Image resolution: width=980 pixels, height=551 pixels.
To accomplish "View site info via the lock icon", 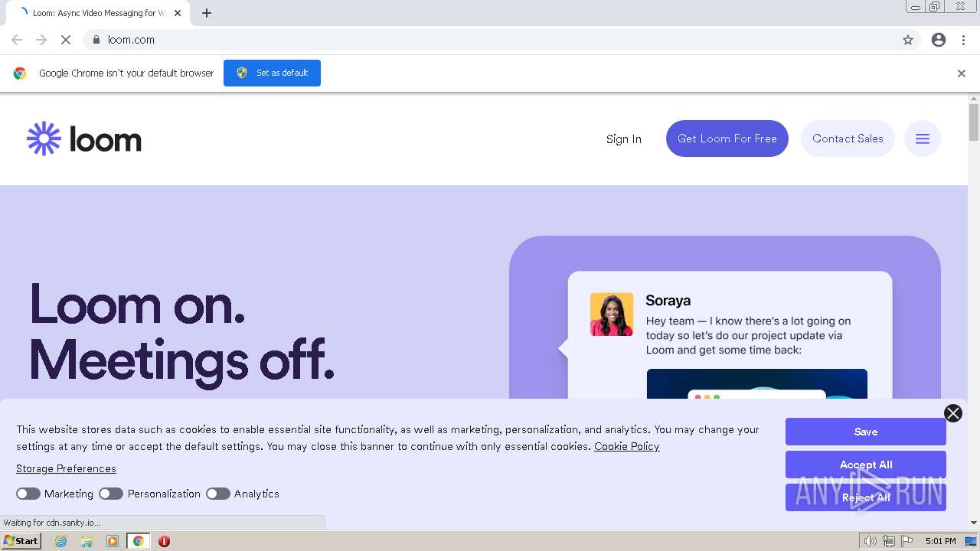I will click(x=96, y=40).
